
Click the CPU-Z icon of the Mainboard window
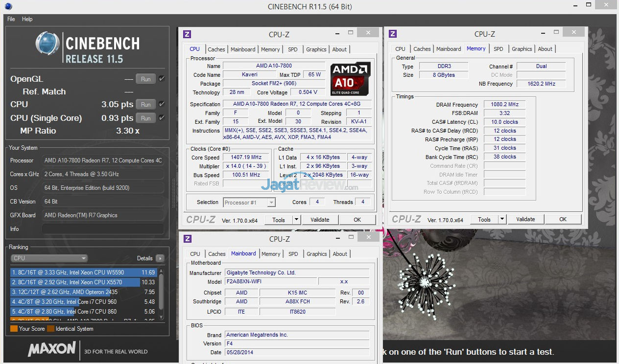point(187,239)
